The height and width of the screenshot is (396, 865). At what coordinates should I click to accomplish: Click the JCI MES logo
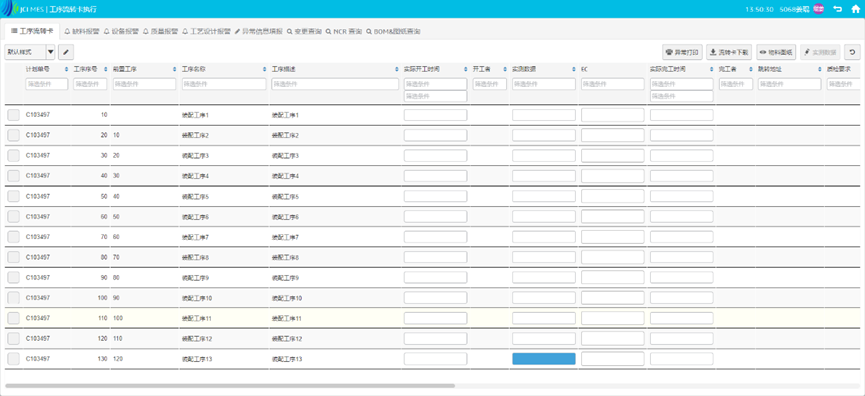pyautogui.click(x=23, y=9)
